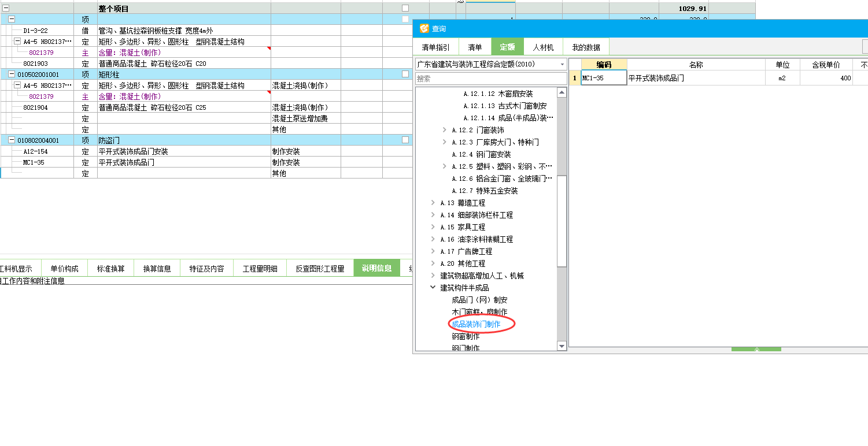Screen dimensions: 868x446
Task: Collapse the A4-5 row showing 混凝土浇捣(制作)
Action: click(17, 86)
